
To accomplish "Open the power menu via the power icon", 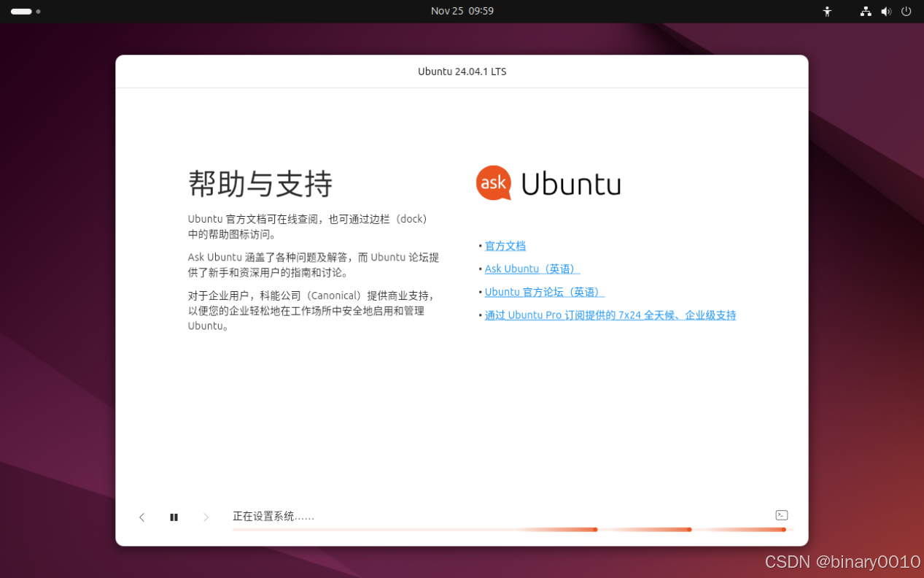I will tap(905, 11).
